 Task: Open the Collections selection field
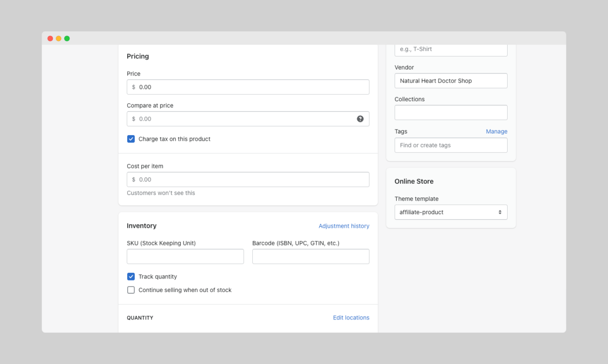[450, 112]
